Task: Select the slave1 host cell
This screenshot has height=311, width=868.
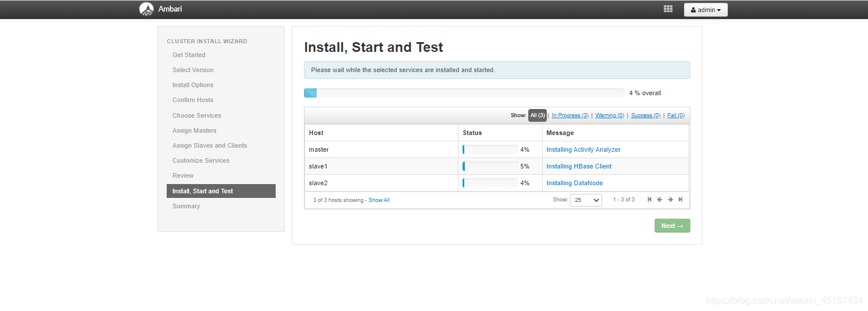Action: pos(381,166)
